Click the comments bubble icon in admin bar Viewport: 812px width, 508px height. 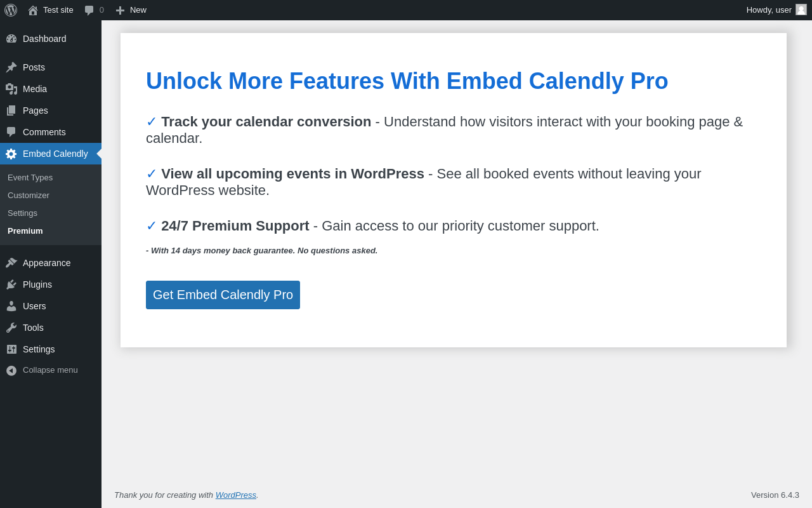(89, 10)
